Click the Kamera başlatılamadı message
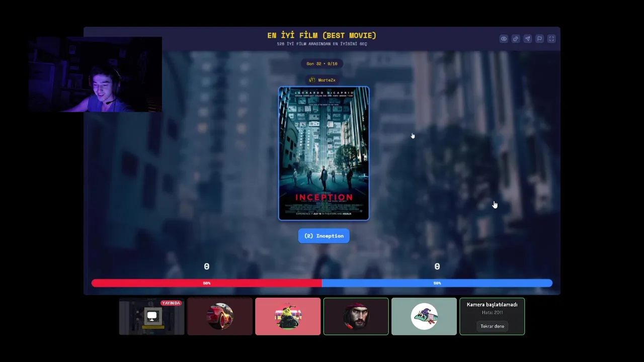Image resolution: width=644 pixels, height=362 pixels. 492,305
